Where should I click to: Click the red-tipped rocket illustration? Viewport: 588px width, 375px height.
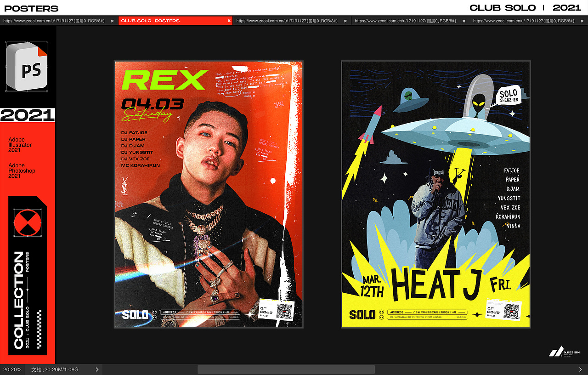(x=371, y=124)
